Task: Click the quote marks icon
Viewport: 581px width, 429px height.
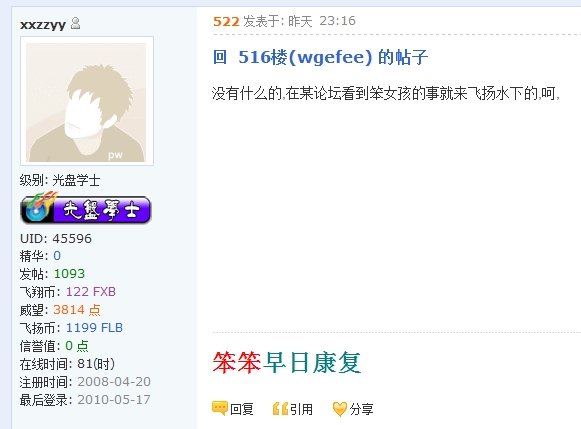Action: coord(280,409)
